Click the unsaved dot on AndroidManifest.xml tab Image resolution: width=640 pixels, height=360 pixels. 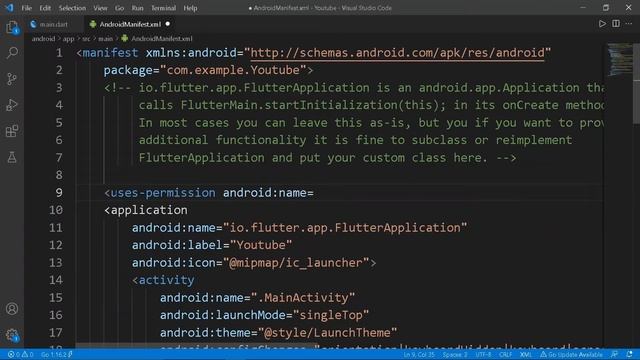[168, 24]
